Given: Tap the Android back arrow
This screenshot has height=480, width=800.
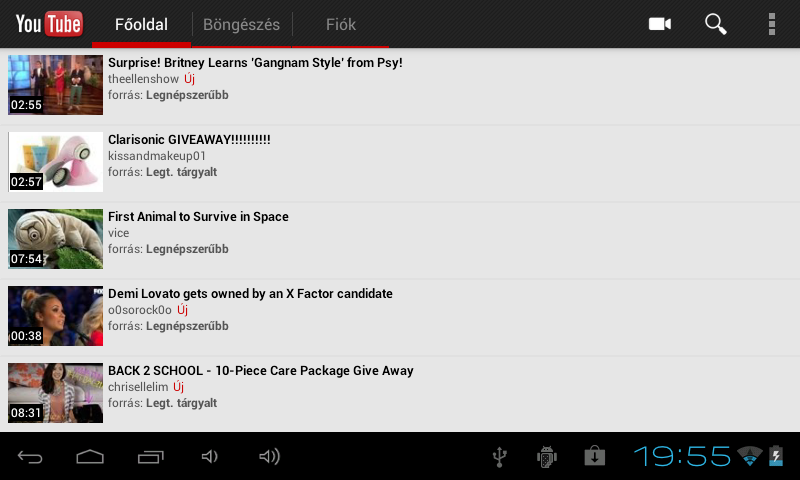Looking at the screenshot, I should [30, 457].
